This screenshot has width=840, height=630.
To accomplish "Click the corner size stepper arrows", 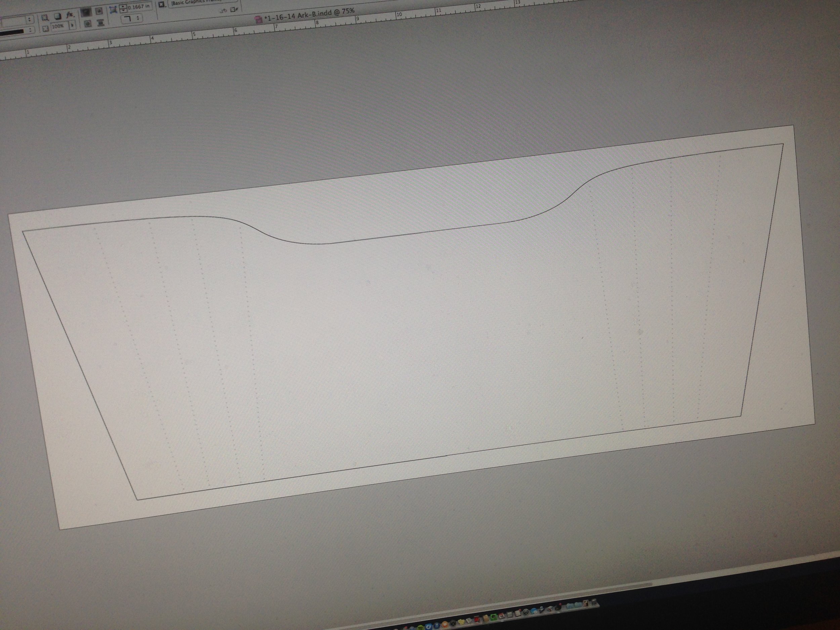I will pos(123,8).
